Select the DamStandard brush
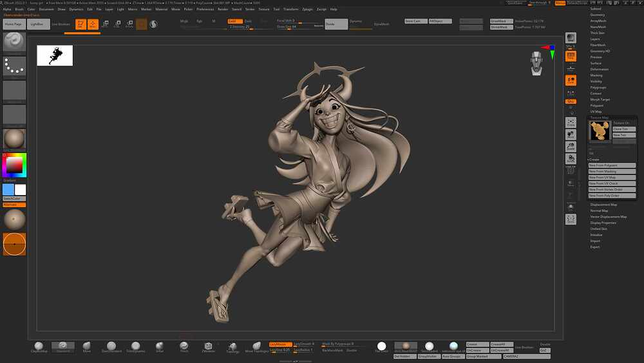Image resolution: width=644 pixels, height=363 pixels. 111,347
